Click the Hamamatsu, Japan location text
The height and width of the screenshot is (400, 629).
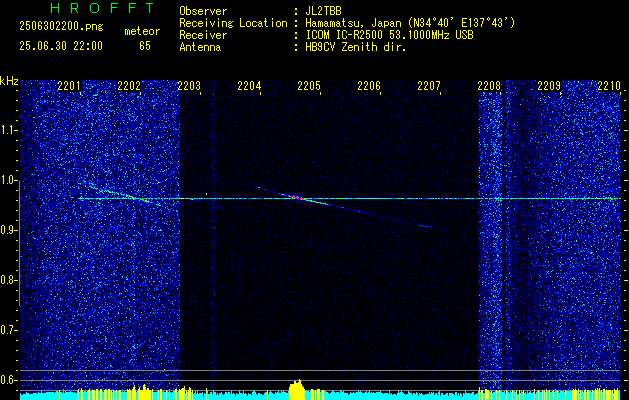click(410, 23)
